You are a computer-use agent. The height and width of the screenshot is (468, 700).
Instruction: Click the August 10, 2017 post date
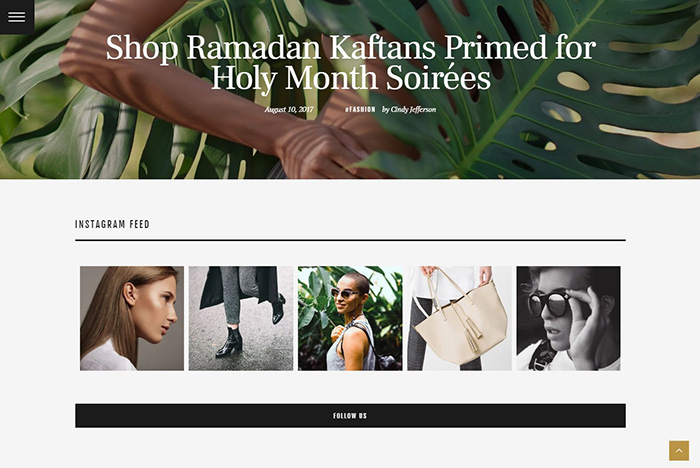click(289, 109)
